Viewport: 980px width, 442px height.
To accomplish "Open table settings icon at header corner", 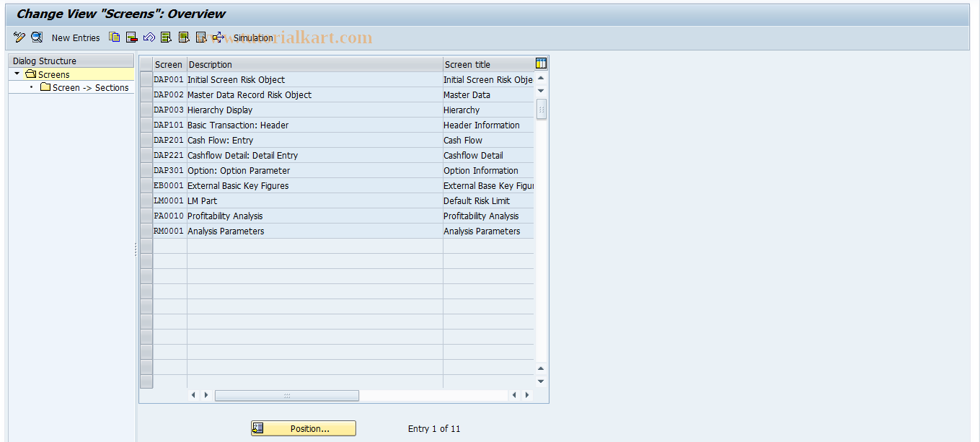I will [x=542, y=63].
